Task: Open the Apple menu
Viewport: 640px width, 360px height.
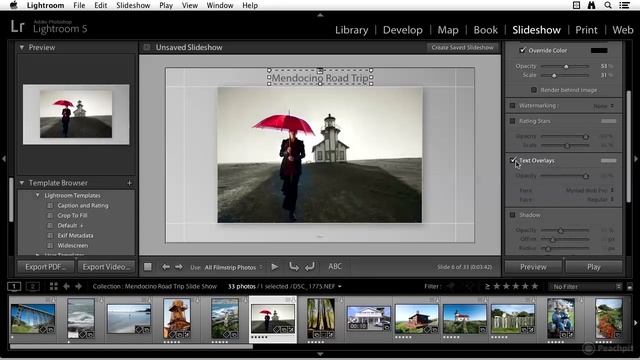Action: pyautogui.click(x=14, y=5)
